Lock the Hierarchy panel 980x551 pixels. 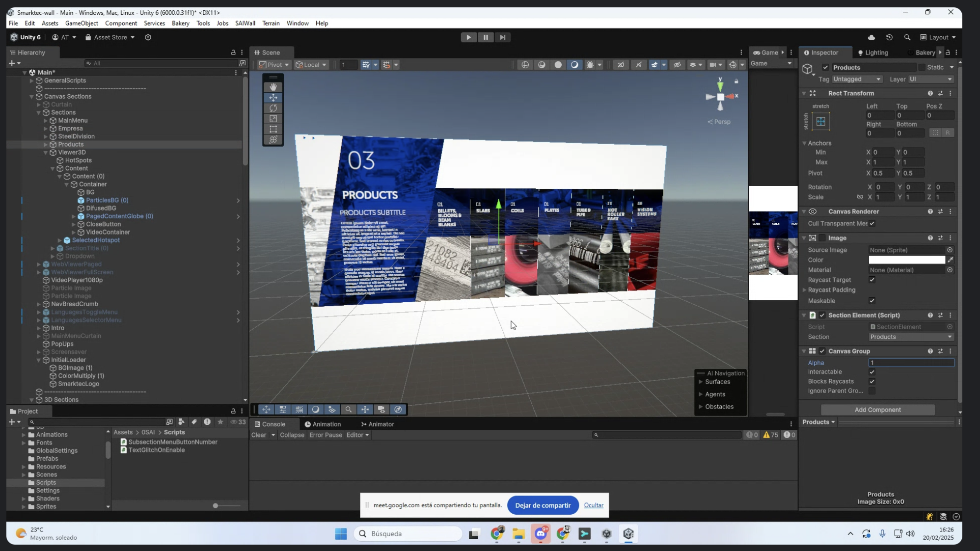coord(233,52)
